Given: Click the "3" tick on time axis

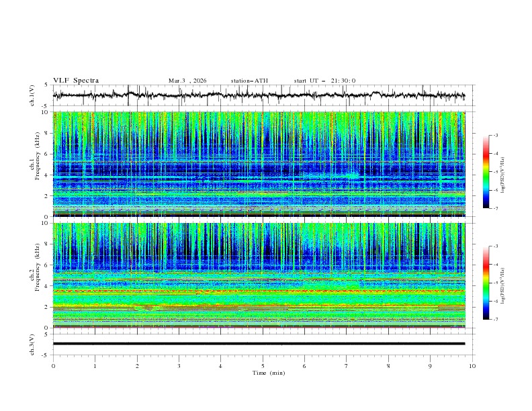Looking at the screenshot, I should pyautogui.click(x=179, y=366).
